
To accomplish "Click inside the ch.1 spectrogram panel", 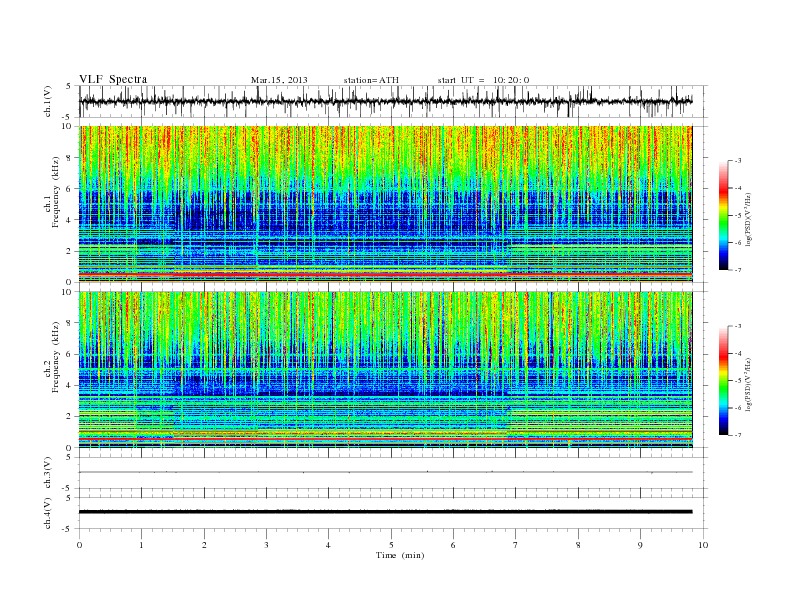I will pyautogui.click(x=385, y=204).
